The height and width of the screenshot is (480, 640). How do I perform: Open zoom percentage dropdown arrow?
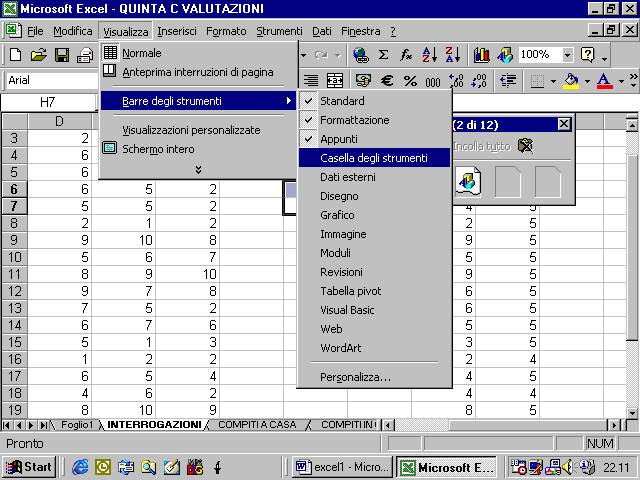567,55
